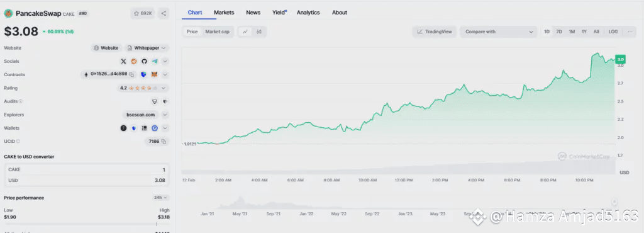
Task: Toggle the LOG scale on the chart
Action: 613,31
